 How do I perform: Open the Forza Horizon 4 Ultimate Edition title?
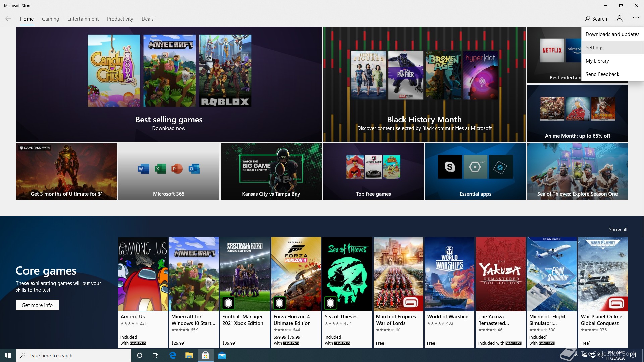click(292, 320)
